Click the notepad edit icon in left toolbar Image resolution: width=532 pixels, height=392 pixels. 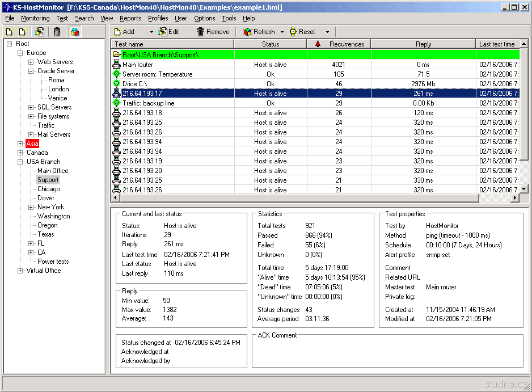(40, 32)
